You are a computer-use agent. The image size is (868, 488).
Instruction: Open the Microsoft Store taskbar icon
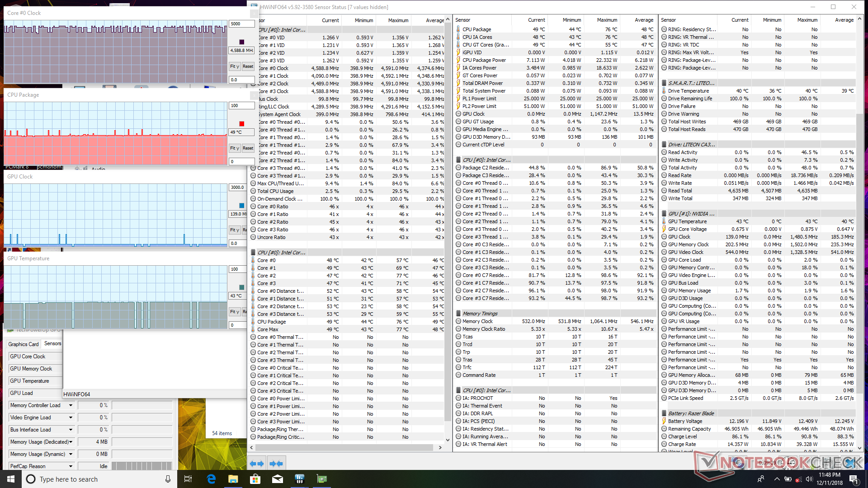[255, 479]
